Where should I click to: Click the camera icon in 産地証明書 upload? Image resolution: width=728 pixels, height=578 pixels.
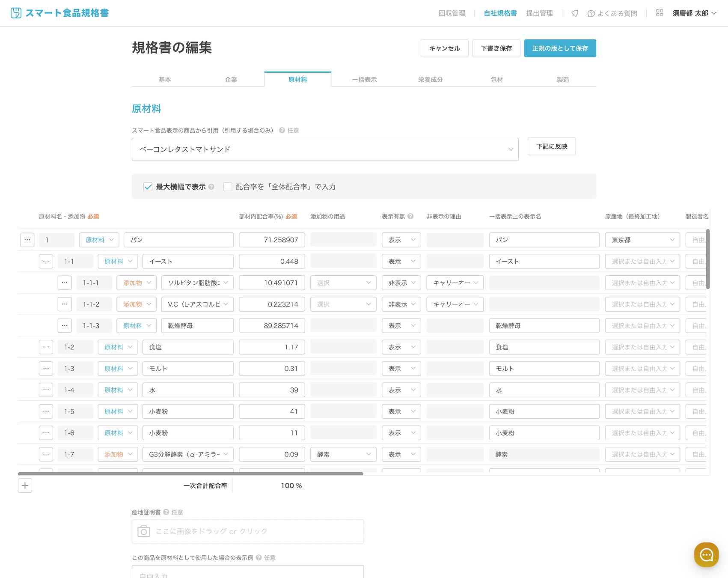[143, 531]
